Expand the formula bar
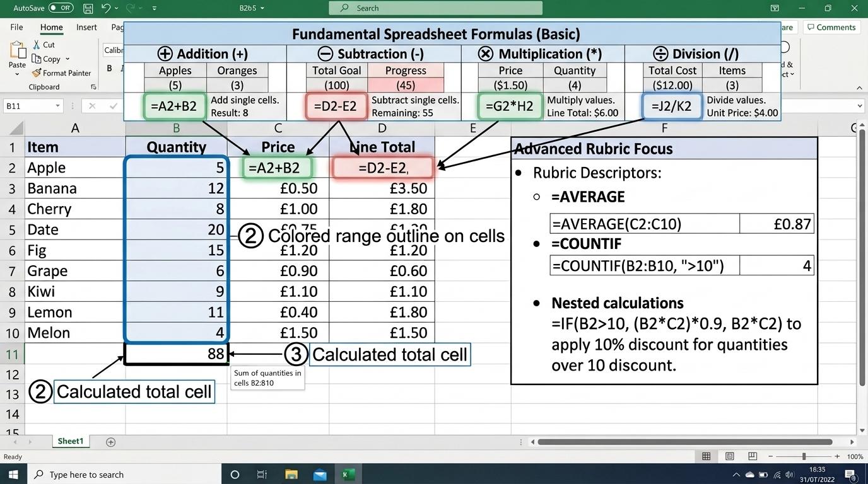The image size is (868, 484). click(859, 106)
